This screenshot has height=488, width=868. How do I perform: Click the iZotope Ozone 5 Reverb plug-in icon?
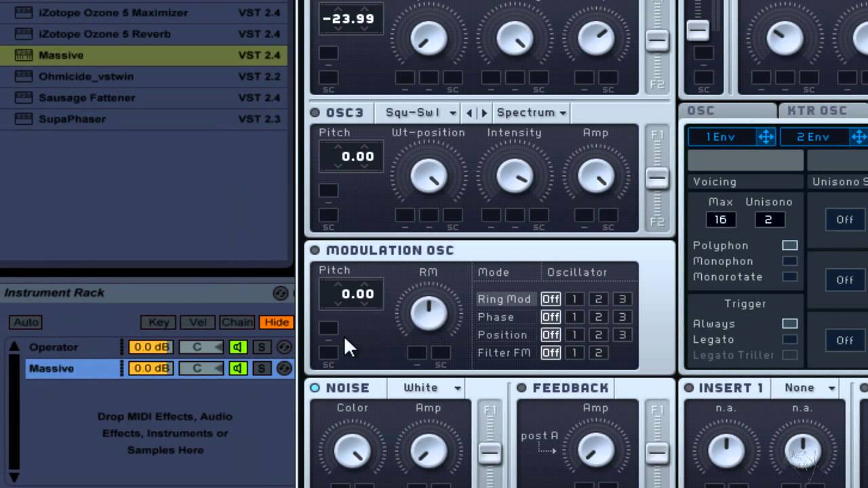coord(24,34)
